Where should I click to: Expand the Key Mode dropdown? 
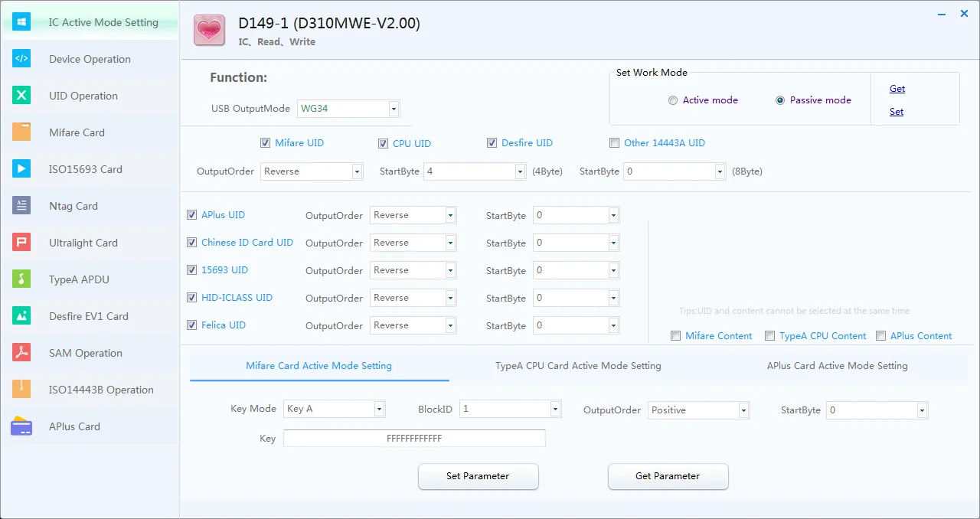pos(379,410)
